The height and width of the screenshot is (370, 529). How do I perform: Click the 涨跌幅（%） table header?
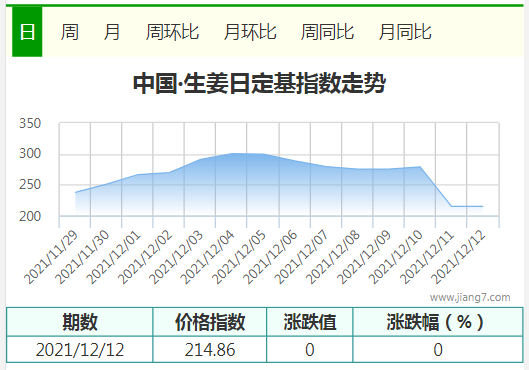[438, 322]
